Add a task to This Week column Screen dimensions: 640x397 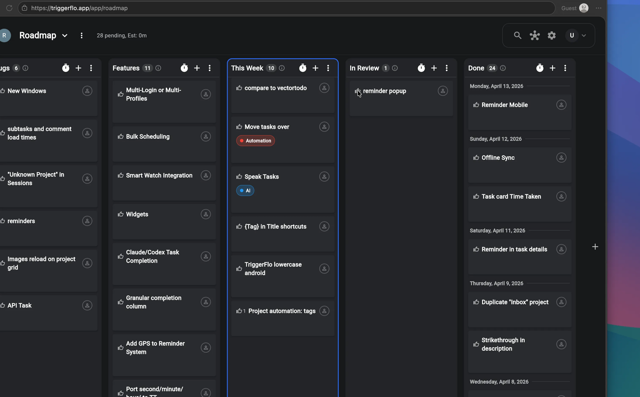tap(315, 68)
